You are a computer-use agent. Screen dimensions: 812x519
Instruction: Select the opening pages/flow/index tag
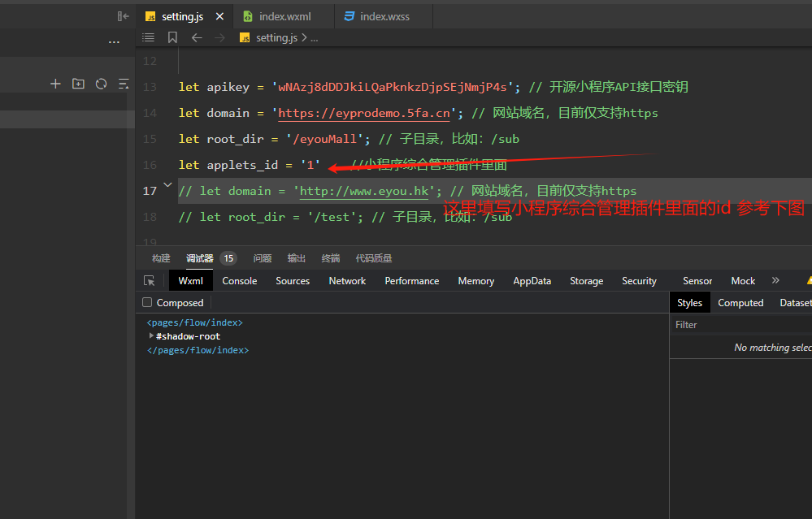(195, 322)
